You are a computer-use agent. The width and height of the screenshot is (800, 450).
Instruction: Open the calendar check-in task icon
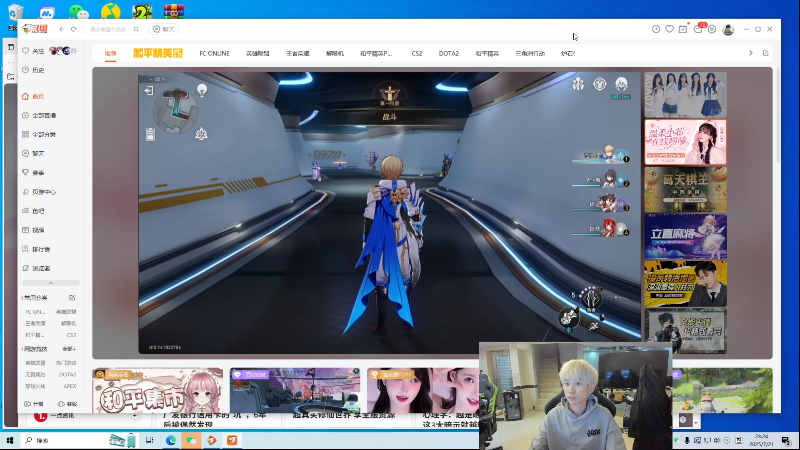[x=683, y=29]
